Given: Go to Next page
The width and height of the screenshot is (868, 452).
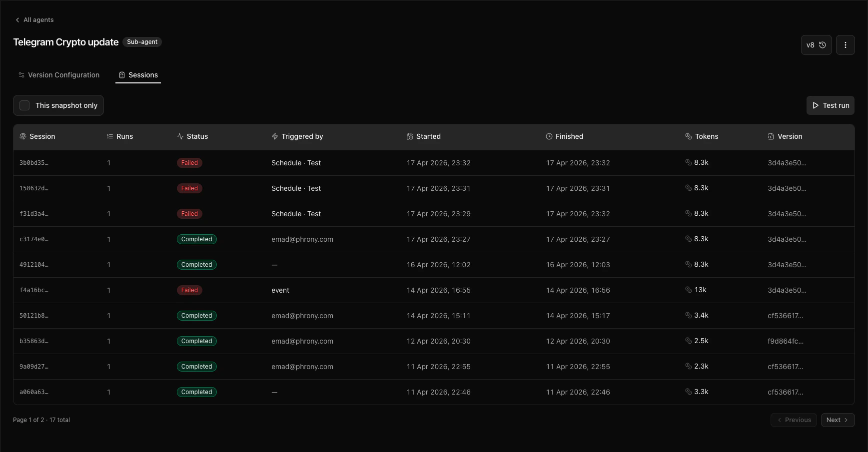Looking at the screenshot, I should coord(838,420).
